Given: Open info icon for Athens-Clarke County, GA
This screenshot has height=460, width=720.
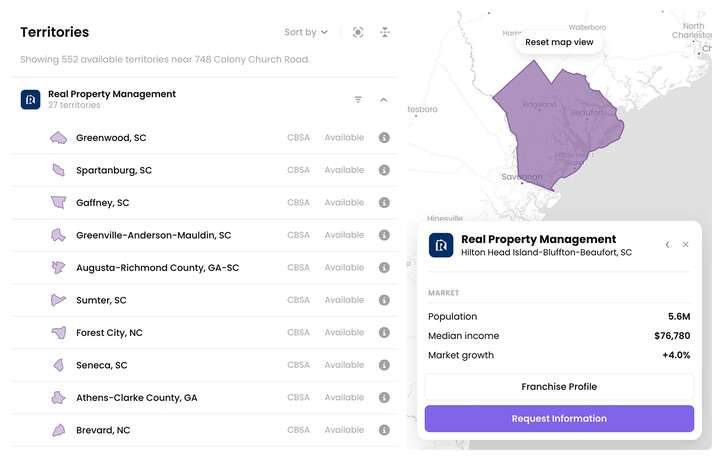Looking at the screenshot, I should pyautogui.click(x=384, y=398).
